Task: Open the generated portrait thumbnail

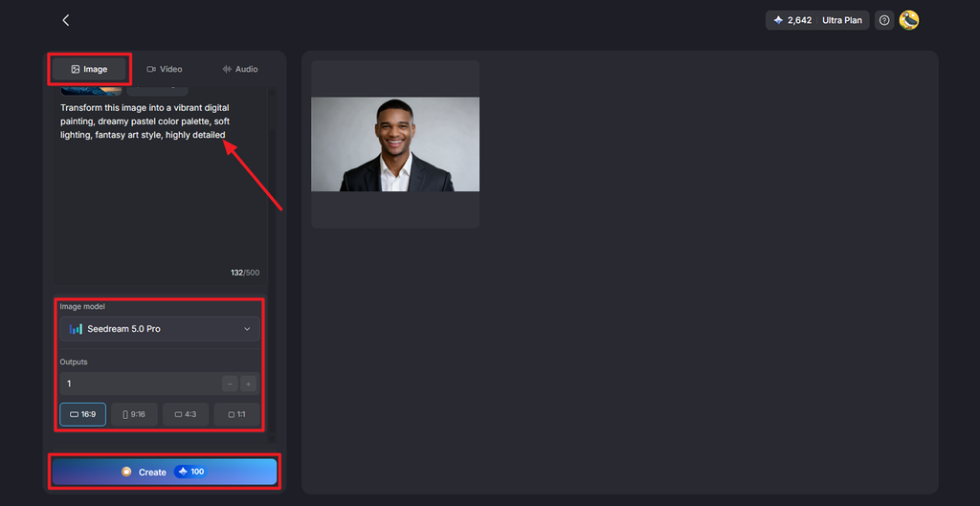Action: tap(395, 144)
